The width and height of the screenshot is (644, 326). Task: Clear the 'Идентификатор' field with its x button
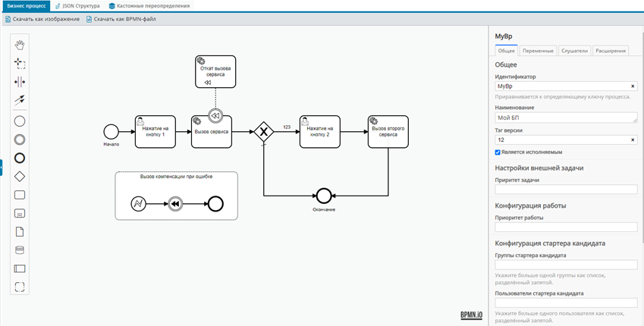(633, 86)
